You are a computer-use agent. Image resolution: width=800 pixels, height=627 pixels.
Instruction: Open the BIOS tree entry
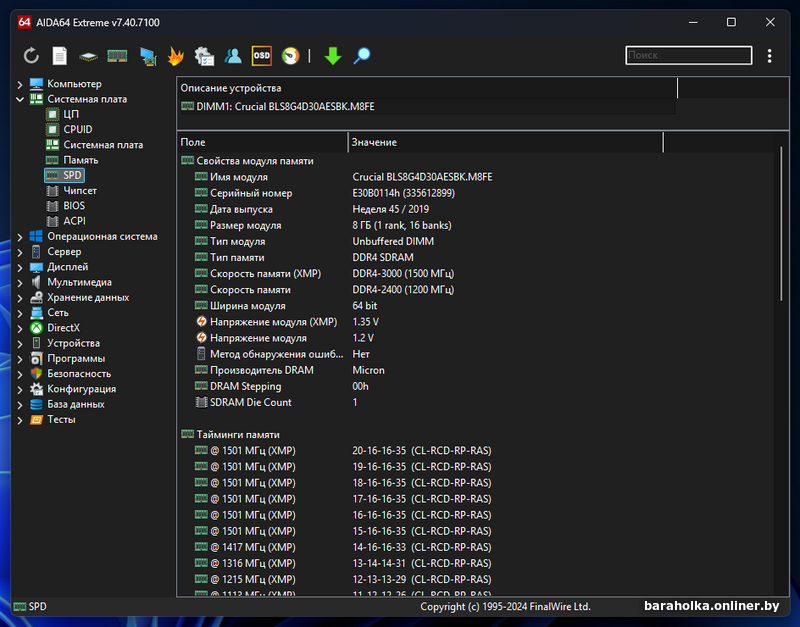[74, 206]
